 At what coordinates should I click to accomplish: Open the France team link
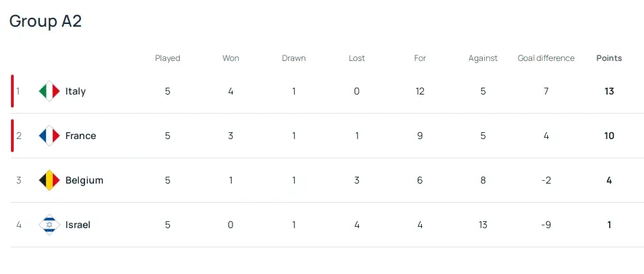click(x=80, y=136)
